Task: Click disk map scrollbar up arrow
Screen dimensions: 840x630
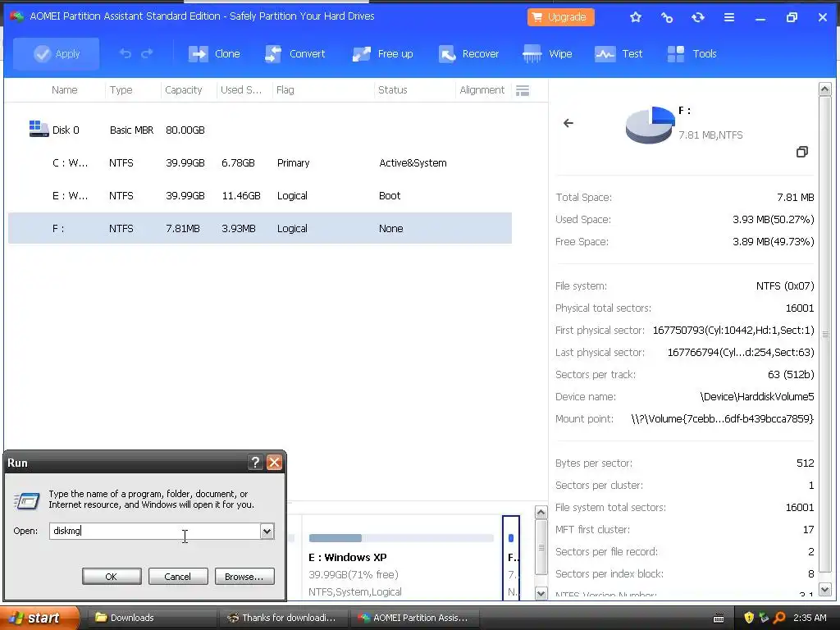Action: (541, 513)
